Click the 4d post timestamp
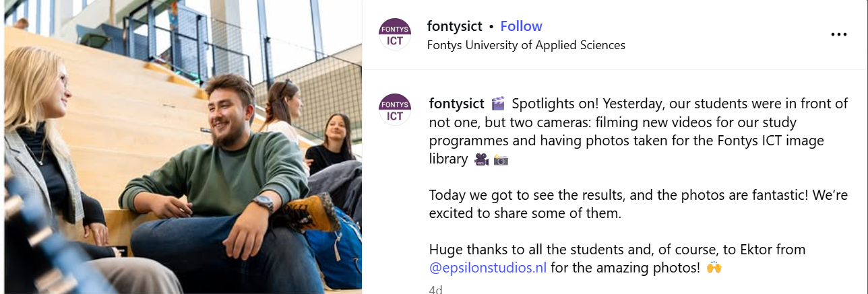 435,289
